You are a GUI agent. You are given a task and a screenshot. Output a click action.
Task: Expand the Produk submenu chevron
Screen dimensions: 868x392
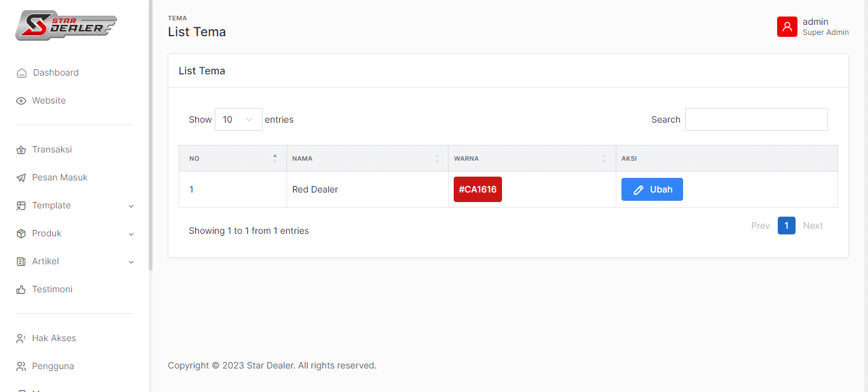tap(131, 234)
